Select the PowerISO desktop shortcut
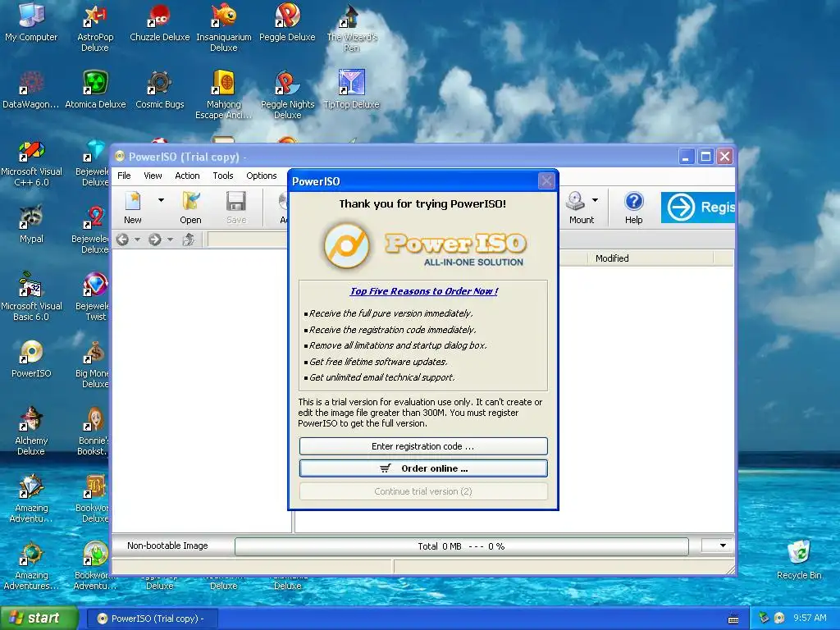 click(31, 358)
